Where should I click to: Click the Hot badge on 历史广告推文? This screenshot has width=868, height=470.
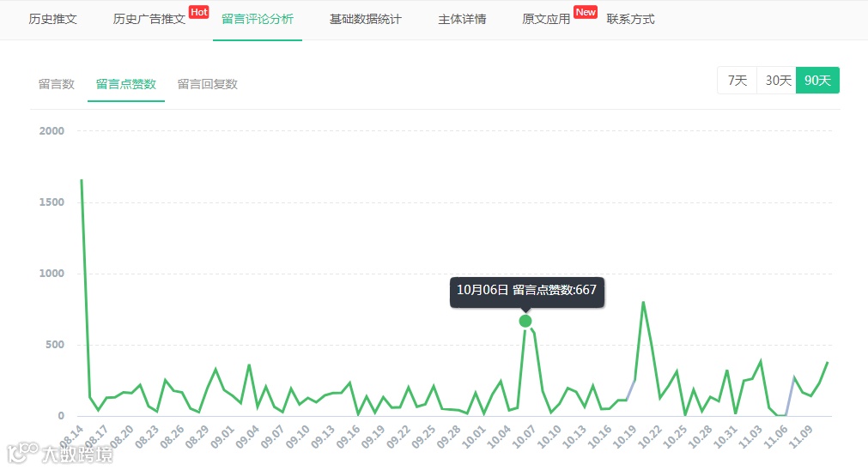[x=198, y=12]
